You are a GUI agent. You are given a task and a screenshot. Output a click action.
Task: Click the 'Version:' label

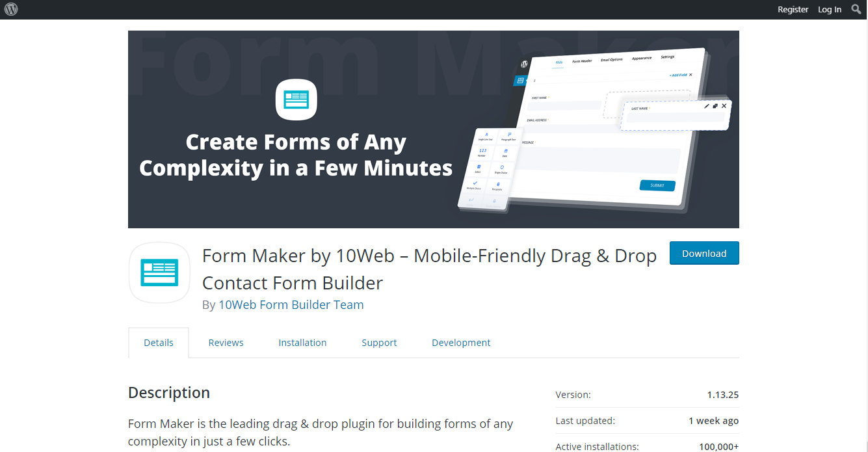point(573,395)
